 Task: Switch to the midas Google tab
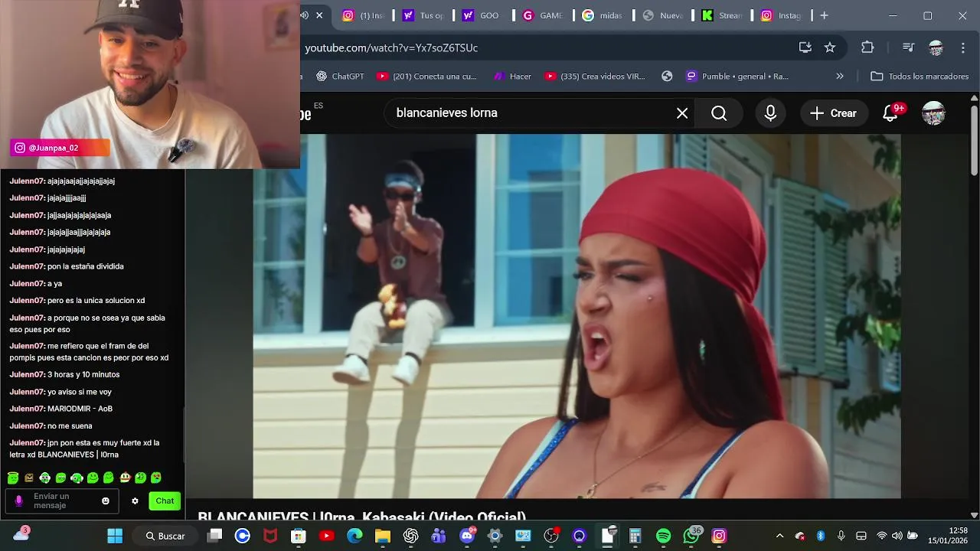(602, 15)
